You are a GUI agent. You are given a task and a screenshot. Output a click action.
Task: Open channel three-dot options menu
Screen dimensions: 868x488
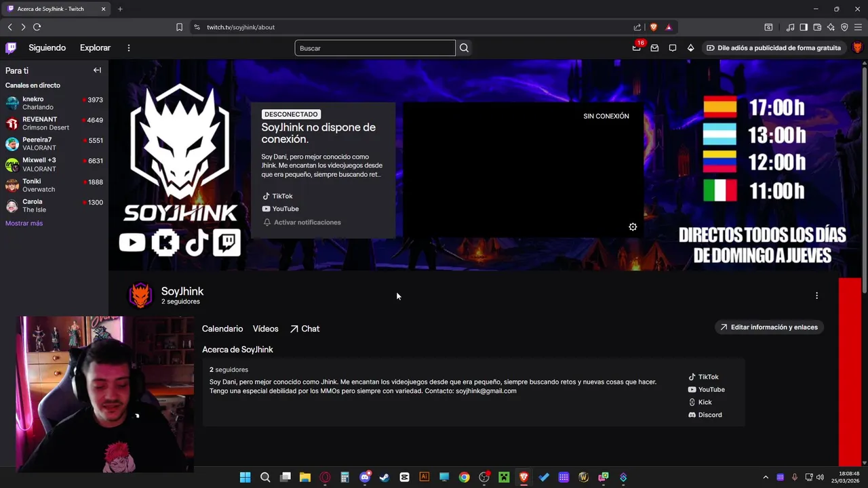(x=816, y=296)
